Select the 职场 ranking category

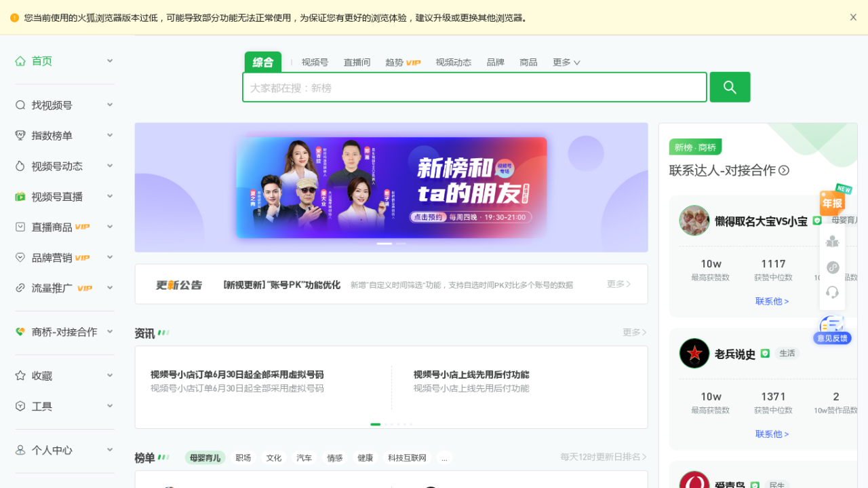[x=243, y=458]
